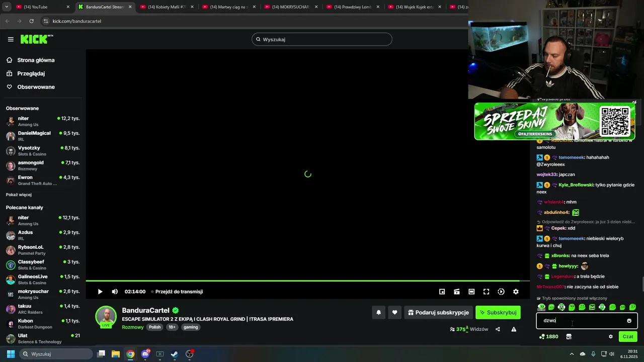644x362 pixels.
Task: Open Obserwowane in sidebar navigation
Action: tap(36, 87)
